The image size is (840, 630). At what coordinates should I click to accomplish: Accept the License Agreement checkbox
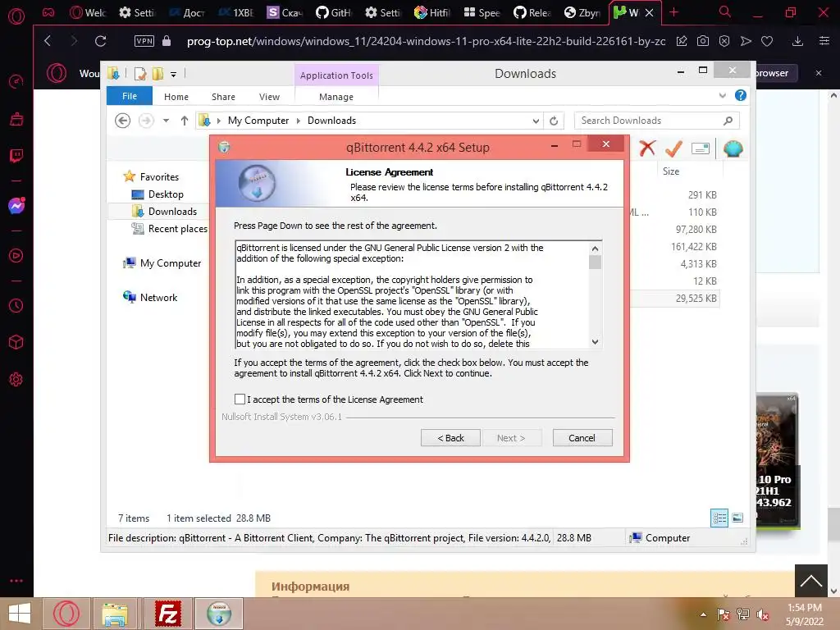pyautogui.click(x=240, y=399)
